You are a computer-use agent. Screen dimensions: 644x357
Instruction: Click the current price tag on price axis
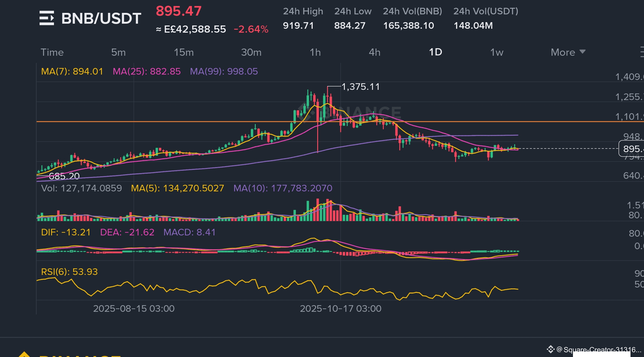point(631,149)
